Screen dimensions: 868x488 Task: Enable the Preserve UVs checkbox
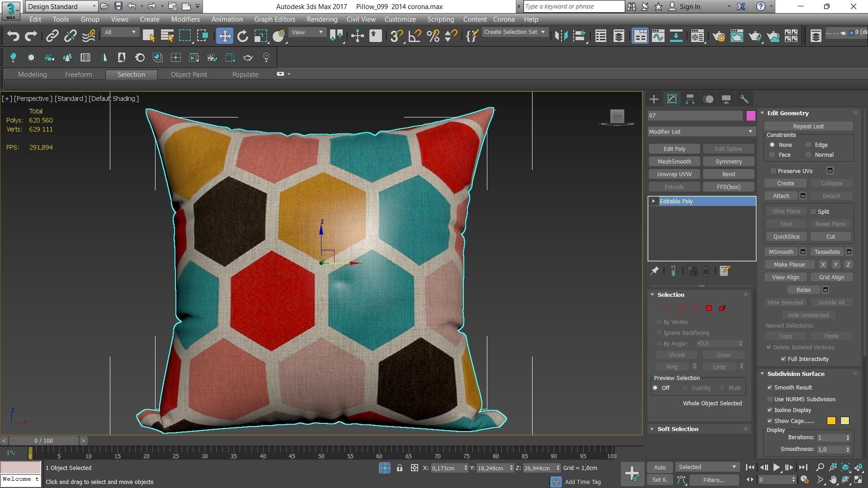774,171
